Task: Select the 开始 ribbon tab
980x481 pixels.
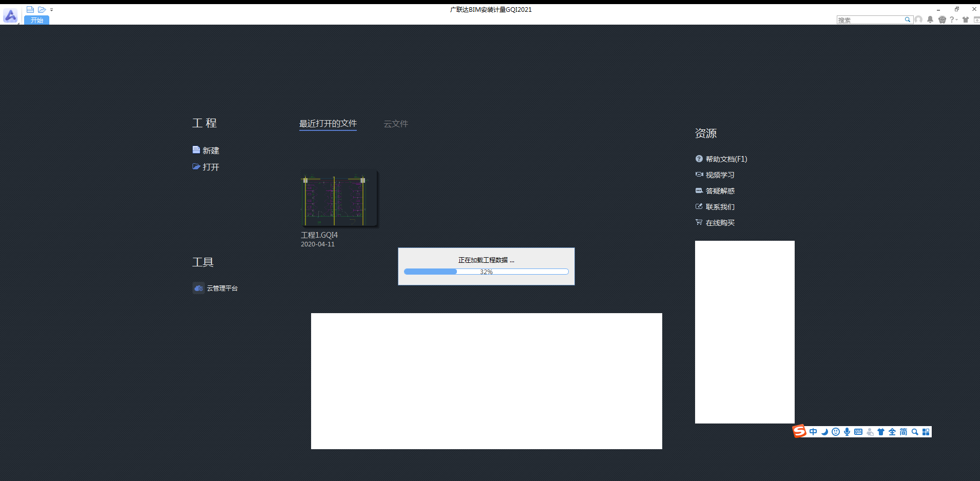Action: point(37,20)
